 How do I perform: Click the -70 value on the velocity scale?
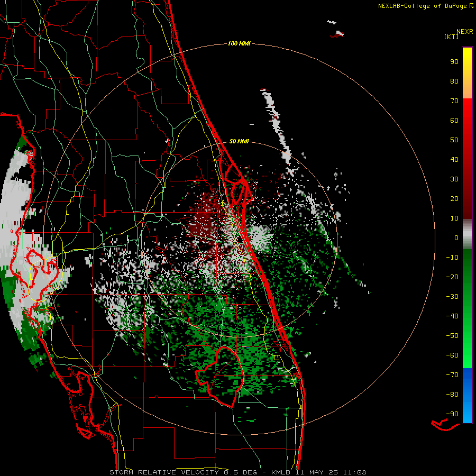pyautogui.click(x=452, y=375)
